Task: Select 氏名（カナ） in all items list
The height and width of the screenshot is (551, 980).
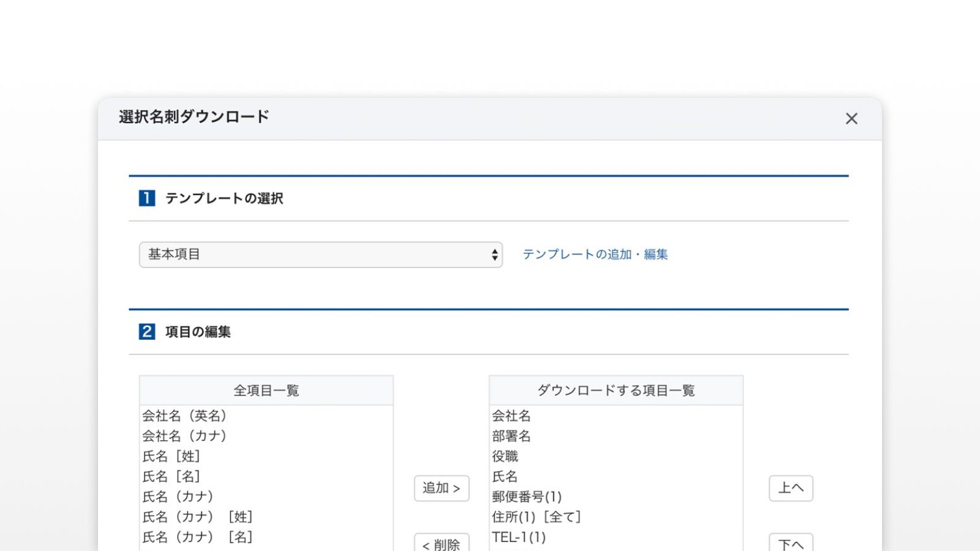Action: click(266, 497)
